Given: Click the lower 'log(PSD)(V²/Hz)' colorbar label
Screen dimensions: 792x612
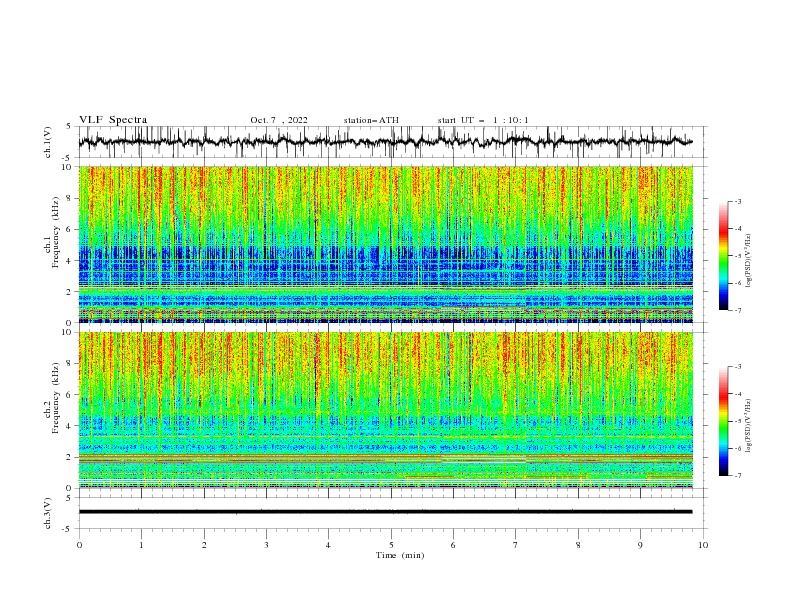Looking at the screenshot, I should point(749,425).
